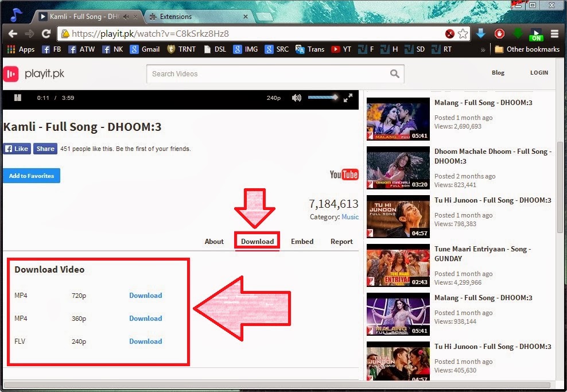
Task: Open the TRNT bookmark
Action: [181, 49]
